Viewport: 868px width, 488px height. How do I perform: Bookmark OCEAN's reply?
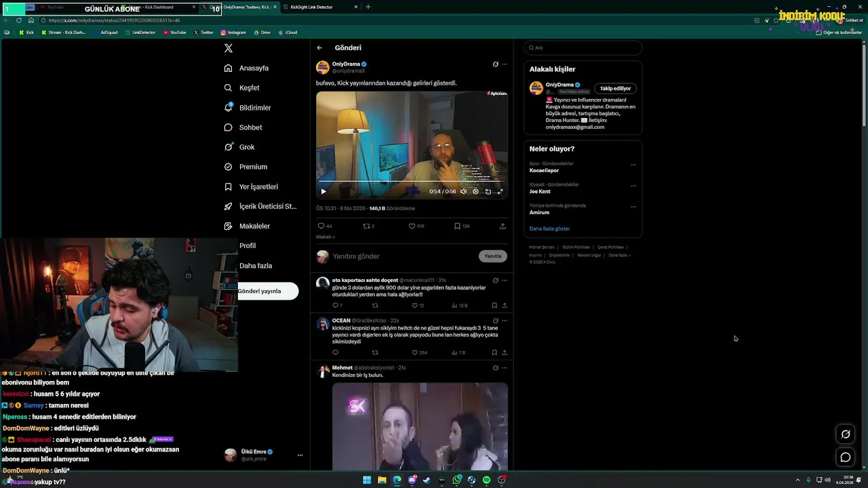click(494, 352)
